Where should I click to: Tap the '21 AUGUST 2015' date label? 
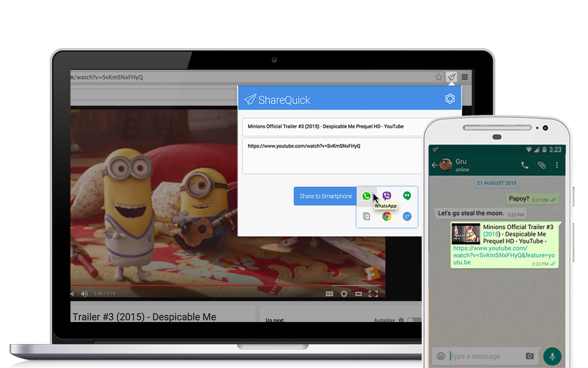497,183
